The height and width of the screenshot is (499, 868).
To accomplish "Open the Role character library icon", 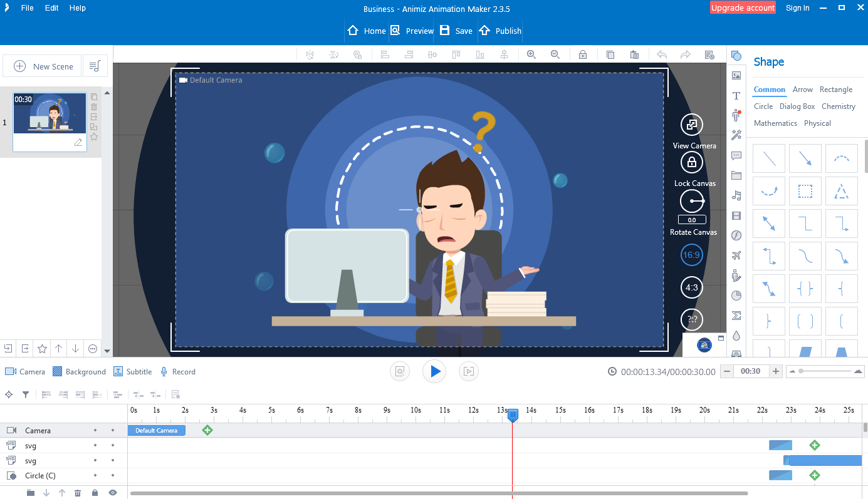I will coord(736,116).
